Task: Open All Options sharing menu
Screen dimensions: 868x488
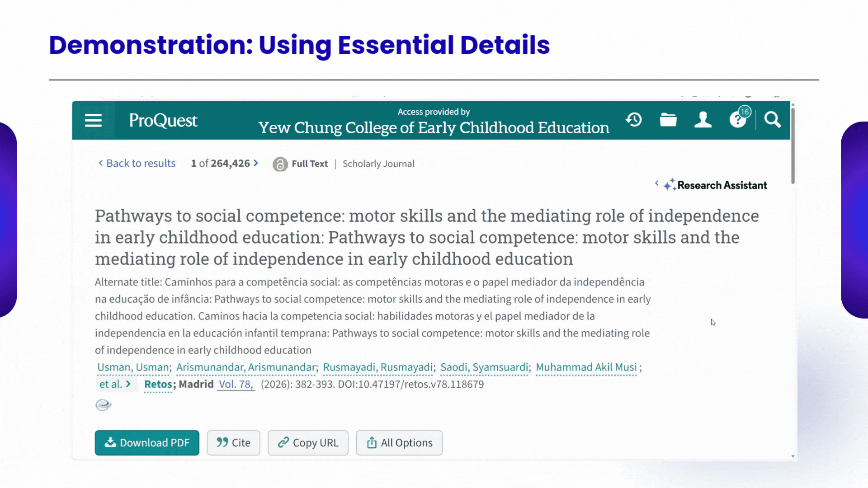Action: (399, 443)
